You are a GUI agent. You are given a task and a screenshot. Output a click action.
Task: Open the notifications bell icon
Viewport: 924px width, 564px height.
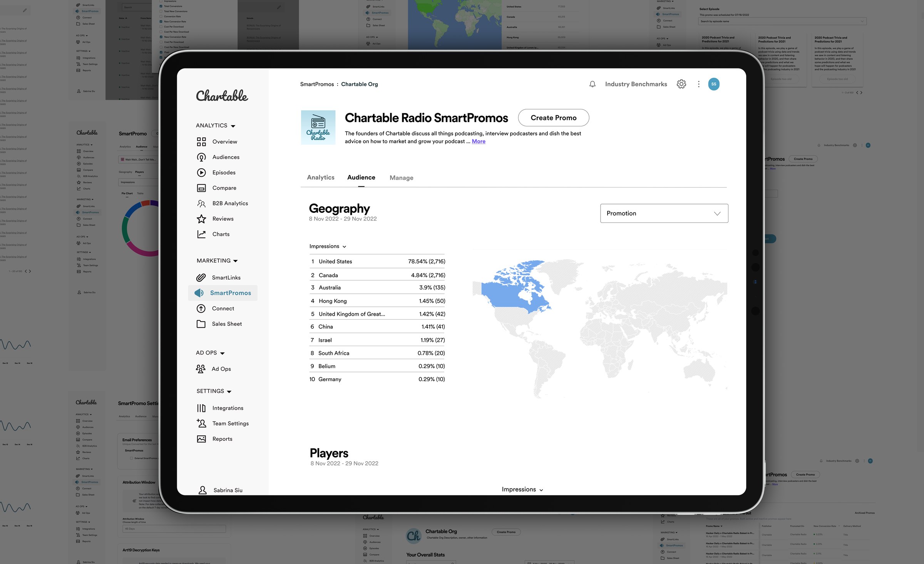click(592, 84)
